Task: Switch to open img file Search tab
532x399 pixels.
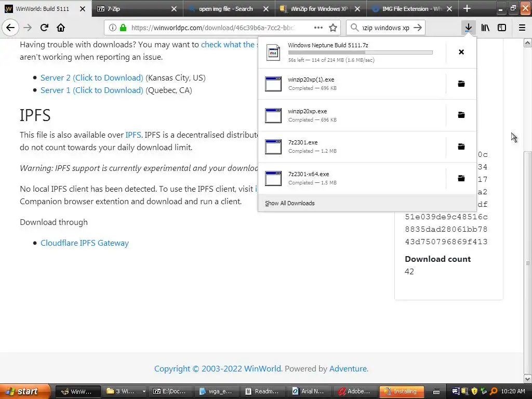Action: click(229, 9)
